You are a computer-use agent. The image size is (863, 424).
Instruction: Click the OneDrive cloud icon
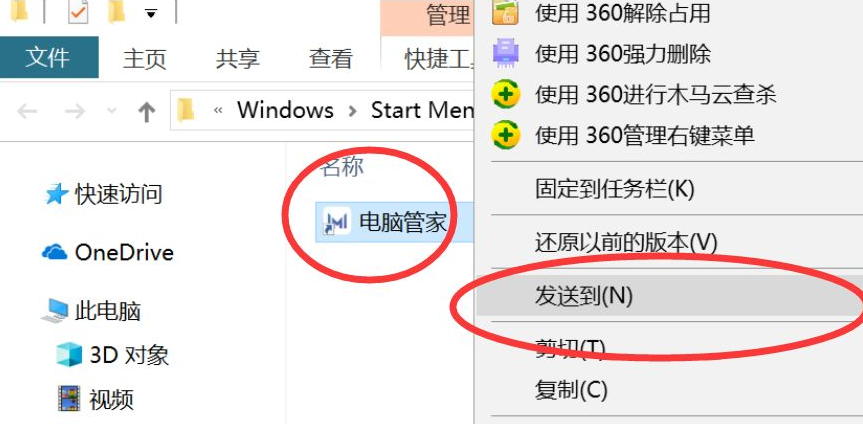pyautogui.click(x=54, y=252)
